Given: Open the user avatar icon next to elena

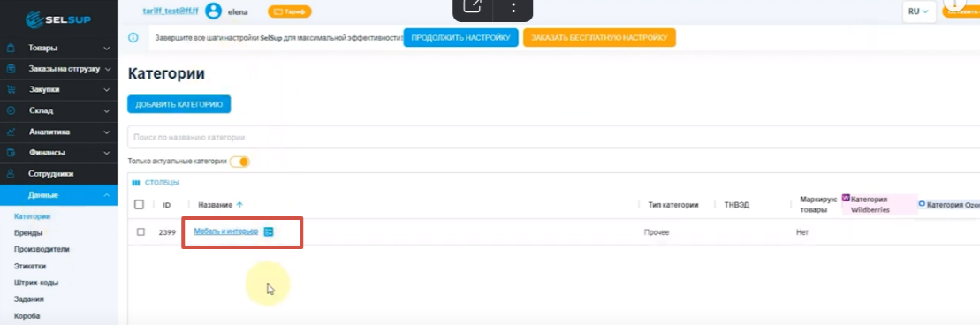Looking at the screenshot, I should [x=214, y=11].
